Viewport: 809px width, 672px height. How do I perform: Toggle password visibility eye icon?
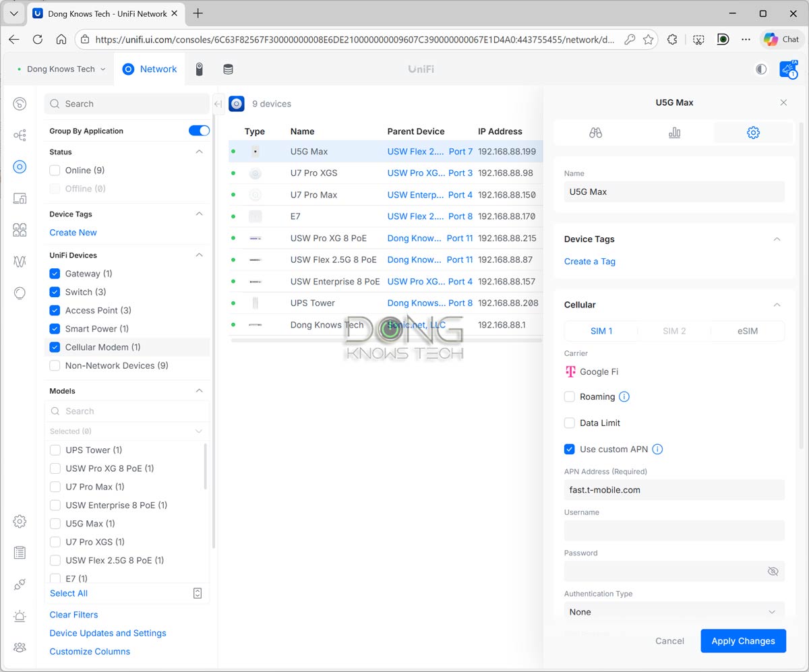click(773, 572)
